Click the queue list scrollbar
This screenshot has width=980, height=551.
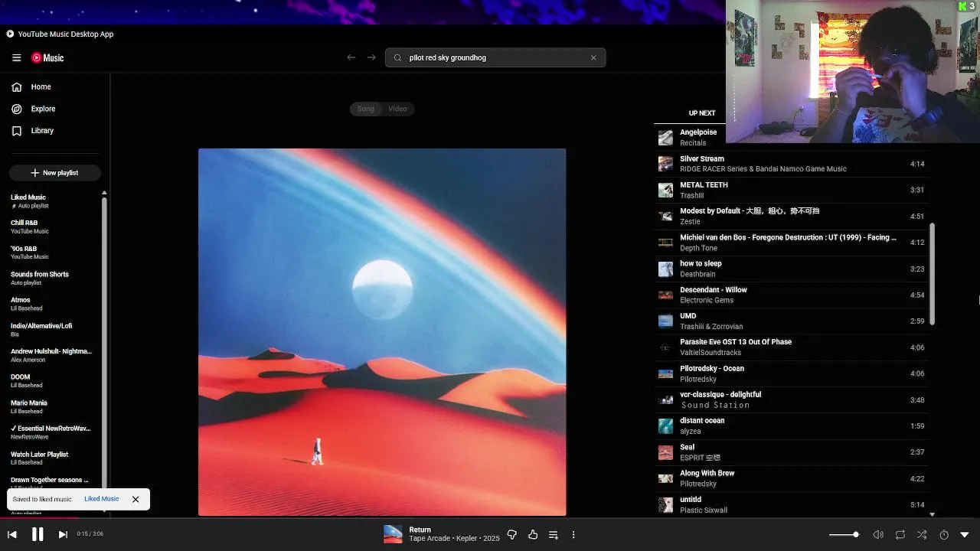pos(932,274)
